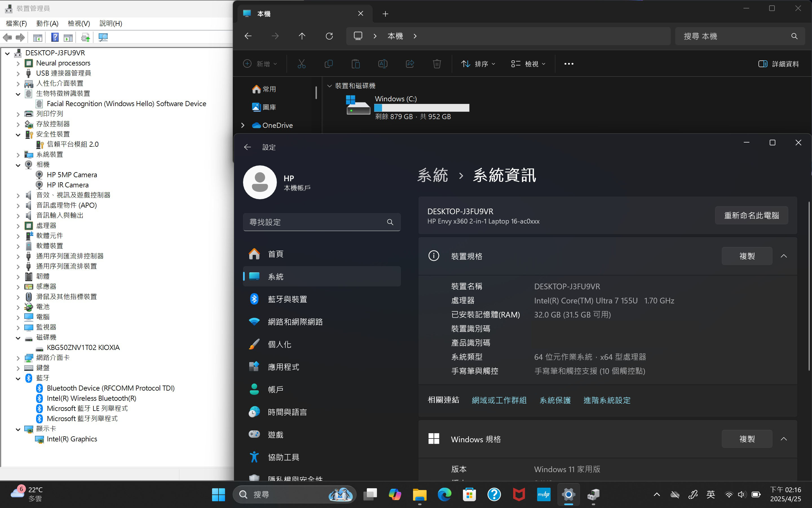Open the 說明(H) menu
This screenshot has height=508, width=812.
(x=111, y=23)
